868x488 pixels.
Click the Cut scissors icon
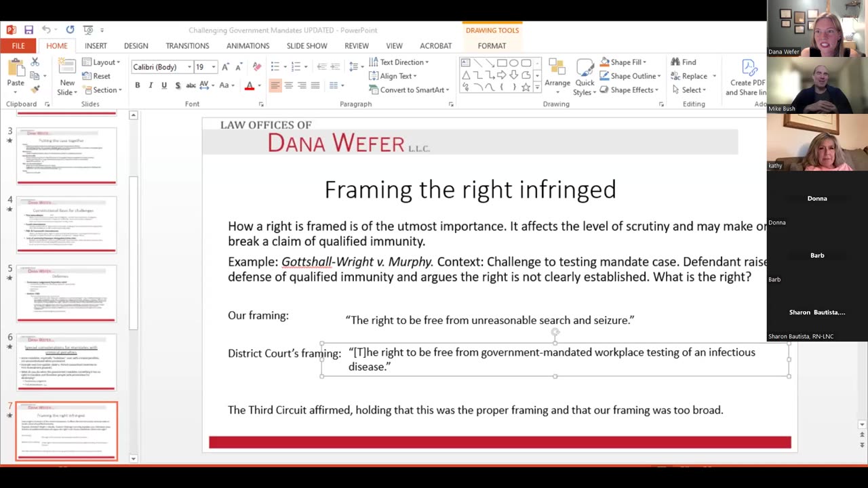tap(35, 62)
